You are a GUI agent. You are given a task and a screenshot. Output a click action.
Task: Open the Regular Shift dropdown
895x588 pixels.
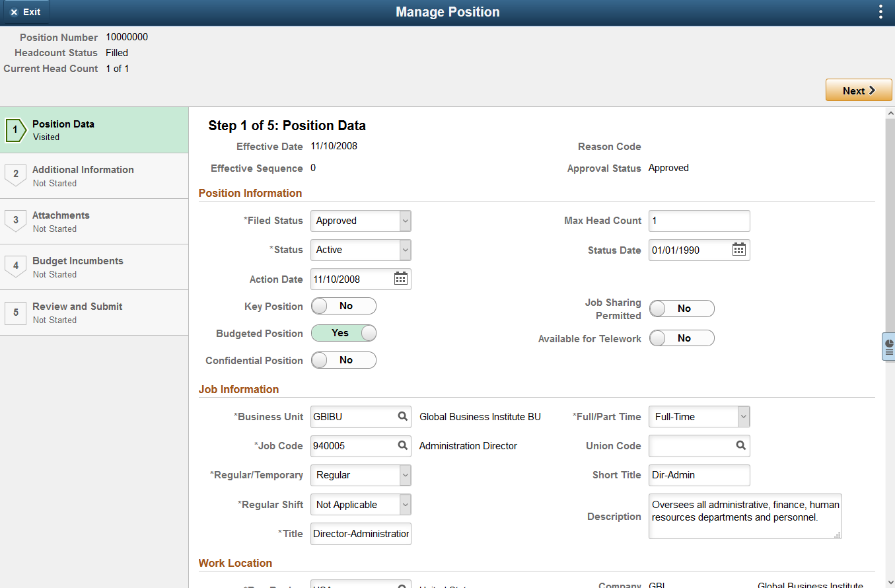tap(361, 504)
